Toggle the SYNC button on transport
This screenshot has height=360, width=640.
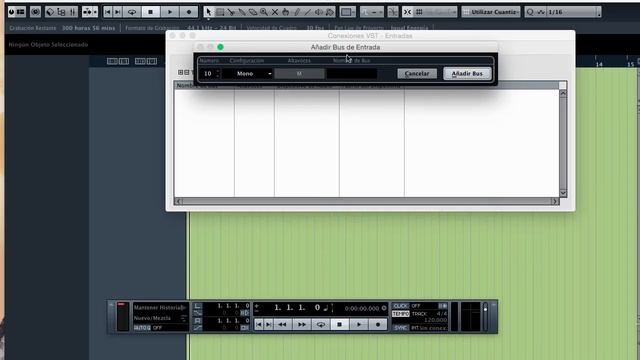pyautogui.click(x=400, y=328)
